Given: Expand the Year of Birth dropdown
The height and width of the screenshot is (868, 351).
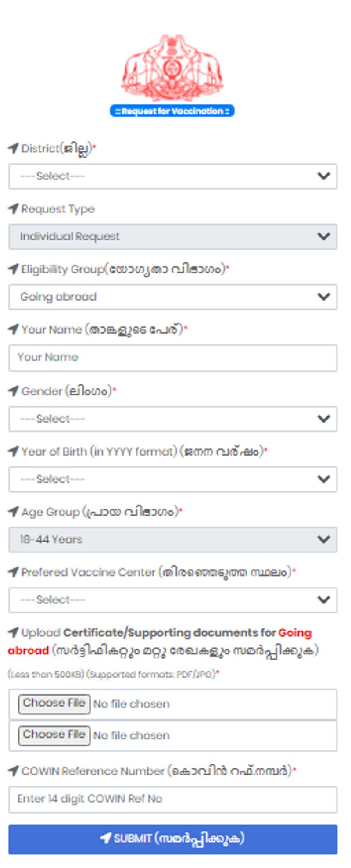Looking at the screenshot, I should [x=173, y=479].
